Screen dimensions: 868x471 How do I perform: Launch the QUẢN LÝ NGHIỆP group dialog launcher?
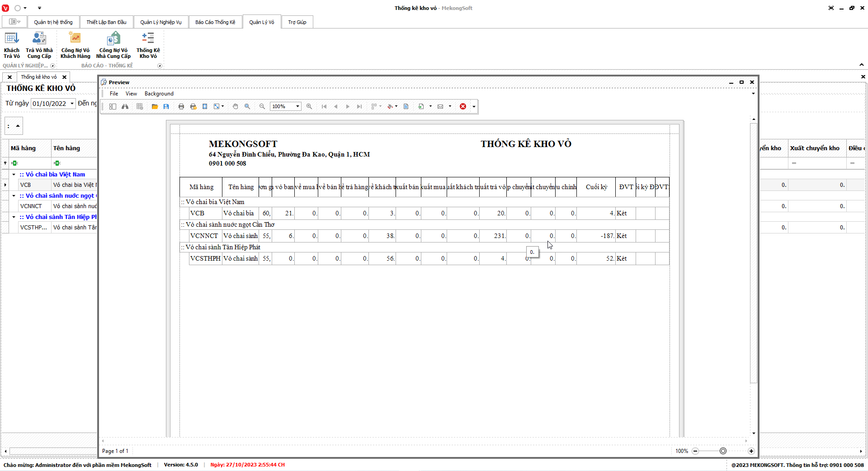pos(52,66)
